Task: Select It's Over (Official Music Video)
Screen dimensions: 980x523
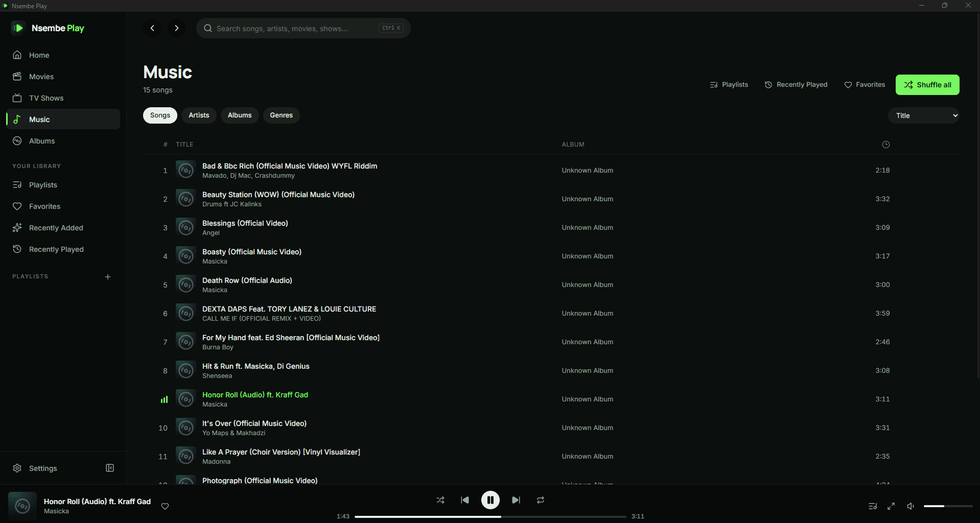Action: tap(551, 427)
